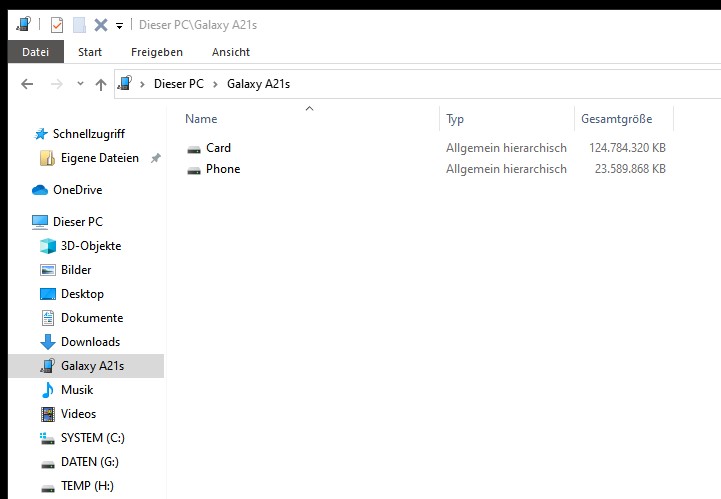Click Phone's Allgemein hierarchisch type cell
The width and height of the screenshot is (721, 499).
(506, 169)
